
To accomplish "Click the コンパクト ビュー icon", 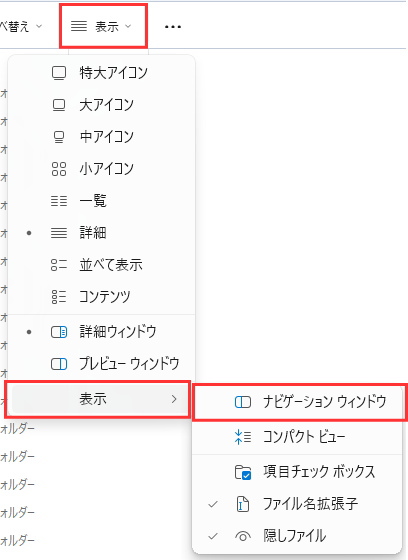I will [243, 437].
